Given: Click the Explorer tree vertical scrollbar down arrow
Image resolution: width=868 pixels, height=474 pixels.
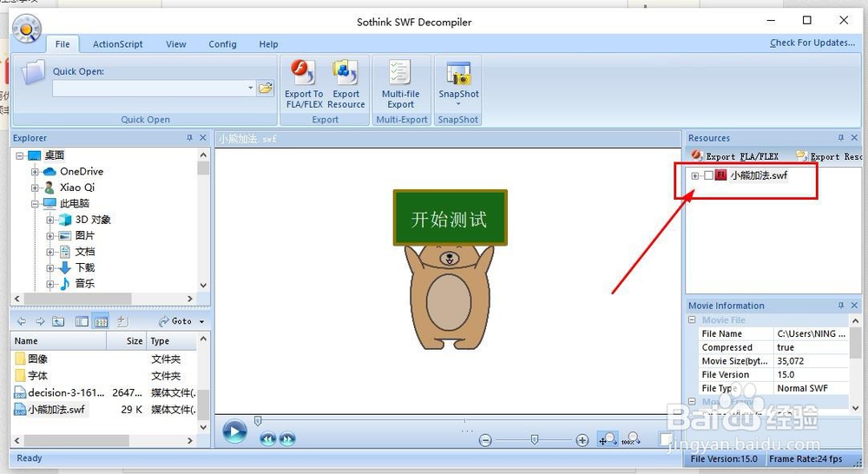Looking at the screenshot, I should (x=203, y=285).
